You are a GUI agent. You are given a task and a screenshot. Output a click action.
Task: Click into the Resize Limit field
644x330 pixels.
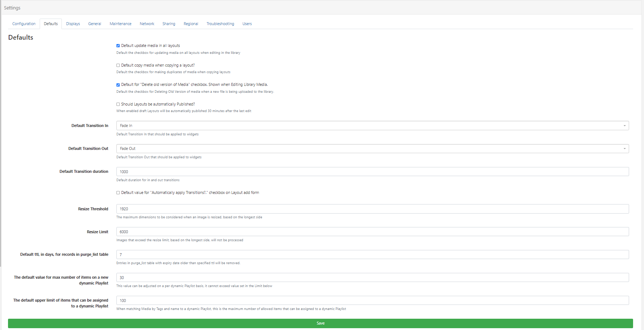tap(372, 232)
